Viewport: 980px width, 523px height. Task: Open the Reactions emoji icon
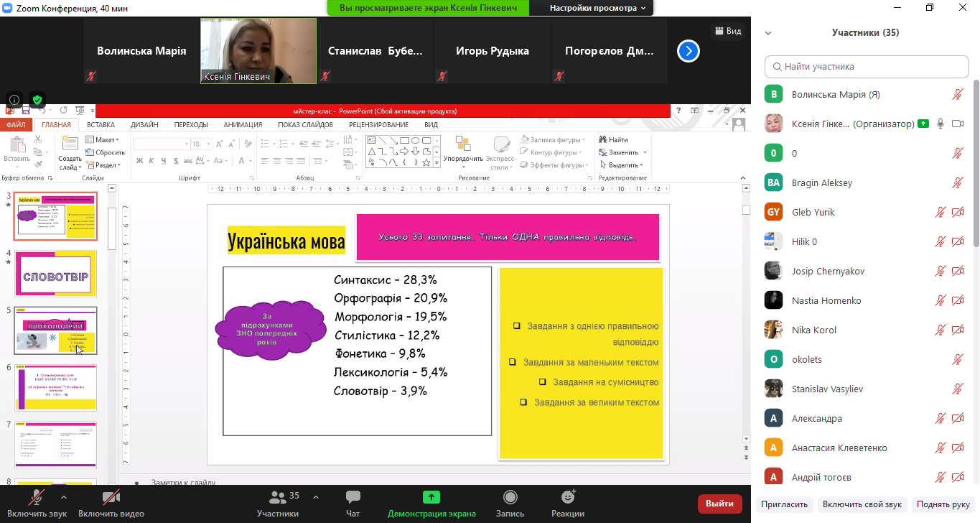click(568, 498)
